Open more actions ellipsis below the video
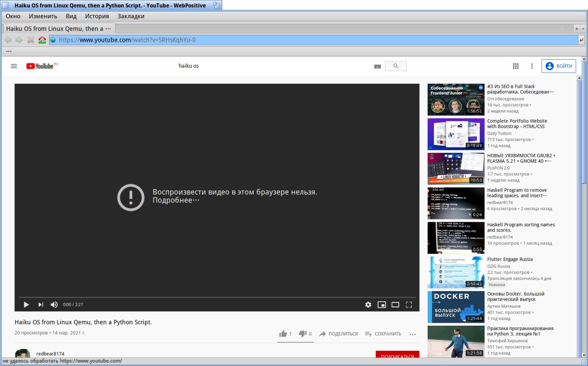The width and height of the screenshot is (588, 366). tap(413, 334)
